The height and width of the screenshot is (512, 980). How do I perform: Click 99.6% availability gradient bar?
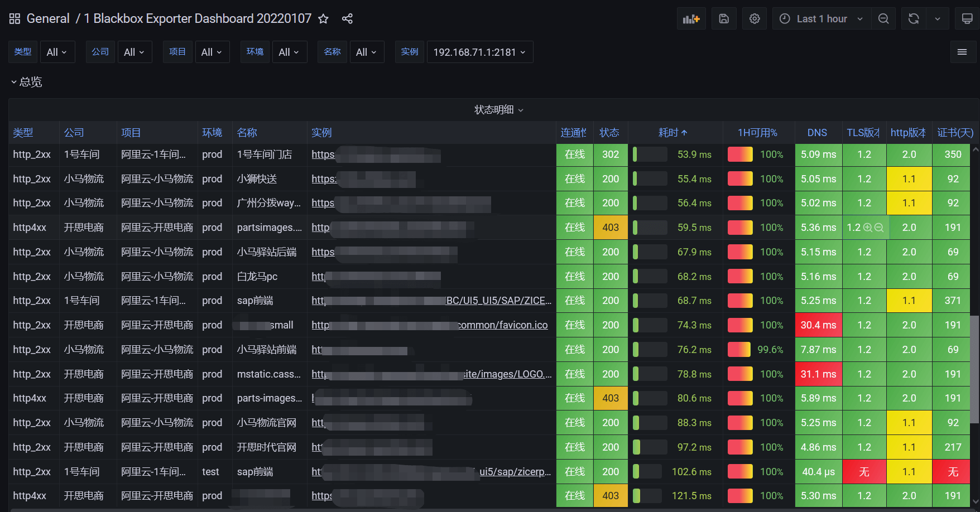[x=739, y=350]
